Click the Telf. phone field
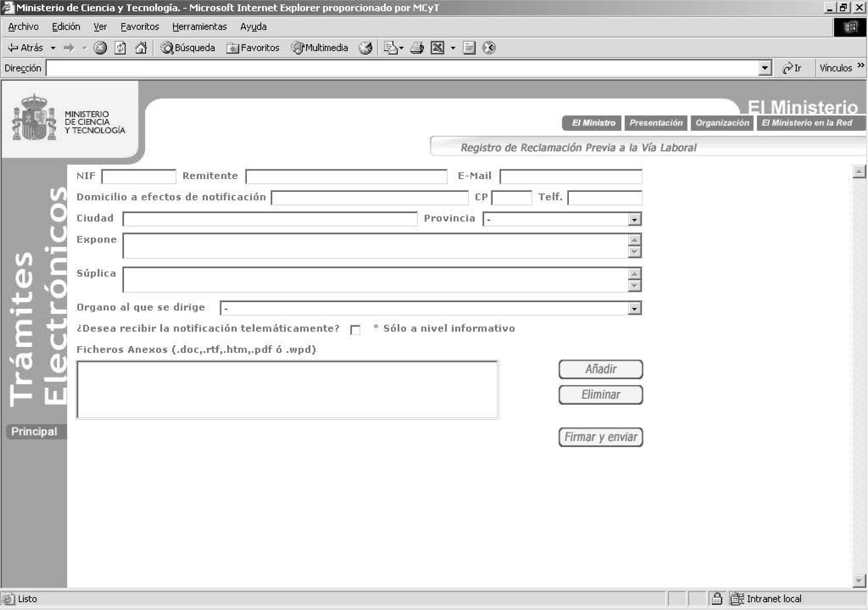The width and height of the screenshot is (868, 610). (605, 198)
